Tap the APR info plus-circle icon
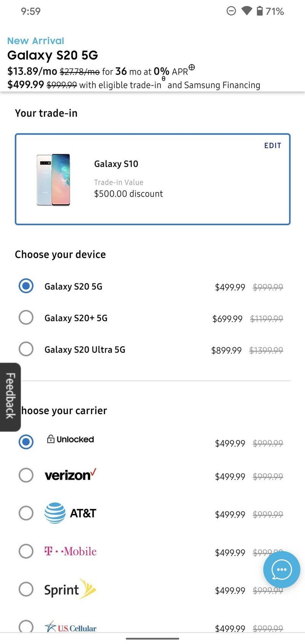 [x=192, y=67]
